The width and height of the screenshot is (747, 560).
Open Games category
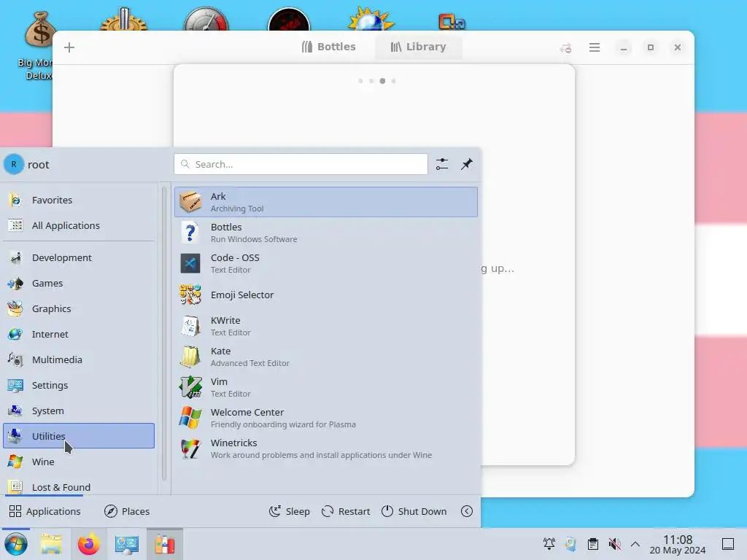pos(79,283)
